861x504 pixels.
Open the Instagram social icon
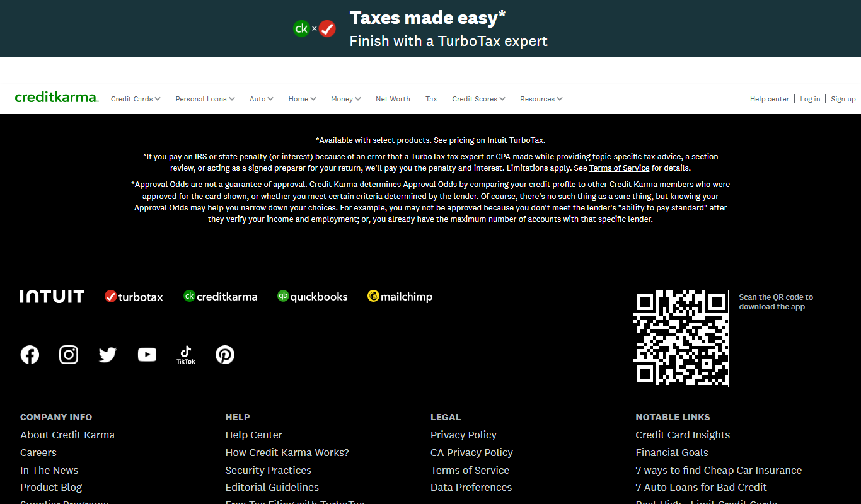click(69, 355)
